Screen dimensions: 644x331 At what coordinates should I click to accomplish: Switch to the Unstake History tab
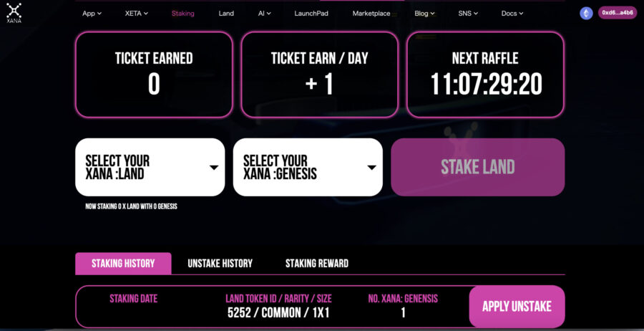click(x=220, y=264)
